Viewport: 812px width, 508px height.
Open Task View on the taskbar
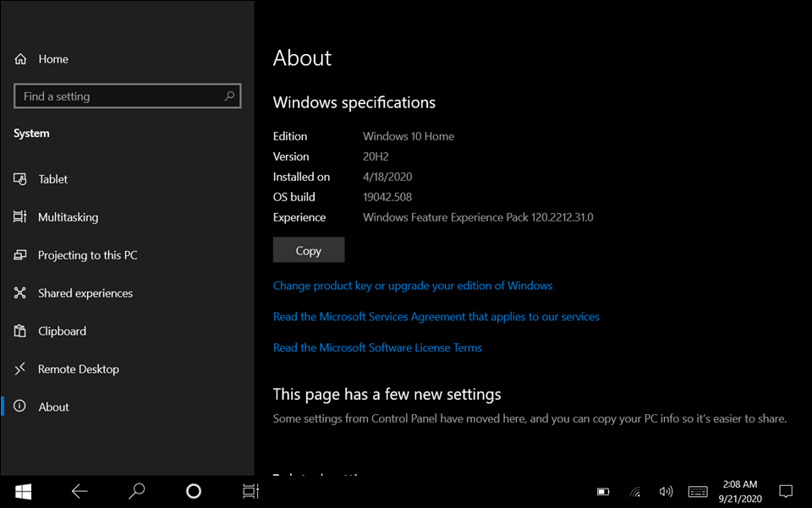[250, 491]
